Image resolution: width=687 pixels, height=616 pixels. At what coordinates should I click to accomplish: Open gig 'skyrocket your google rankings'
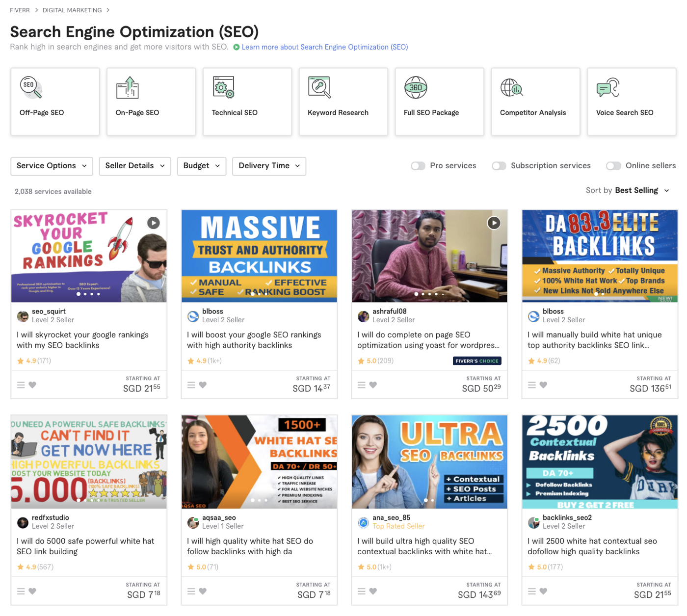(x=82, y=340)
